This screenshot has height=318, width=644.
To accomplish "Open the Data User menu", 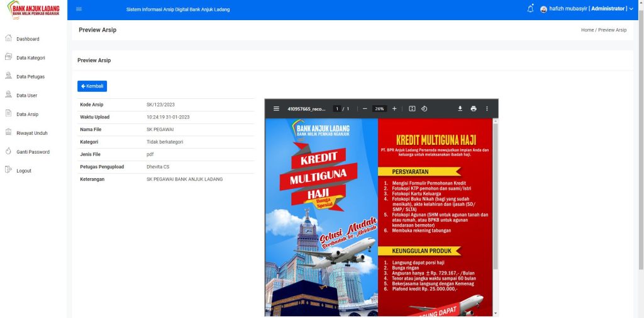I will 26,96.
